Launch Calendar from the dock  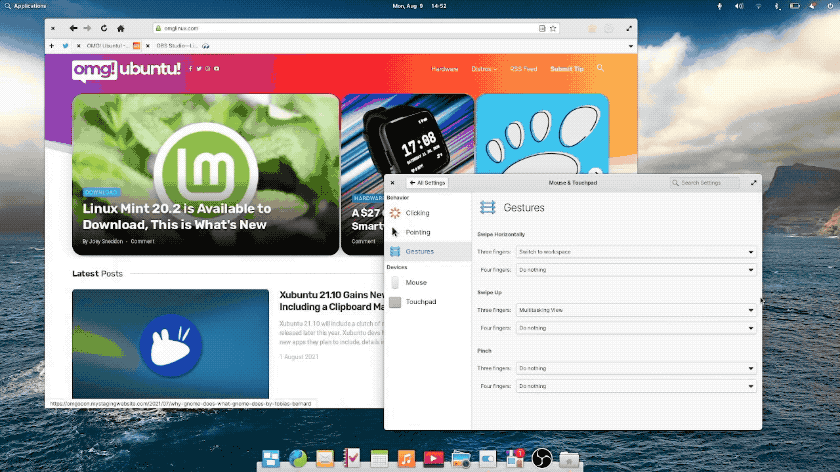[x=379, y=459]
